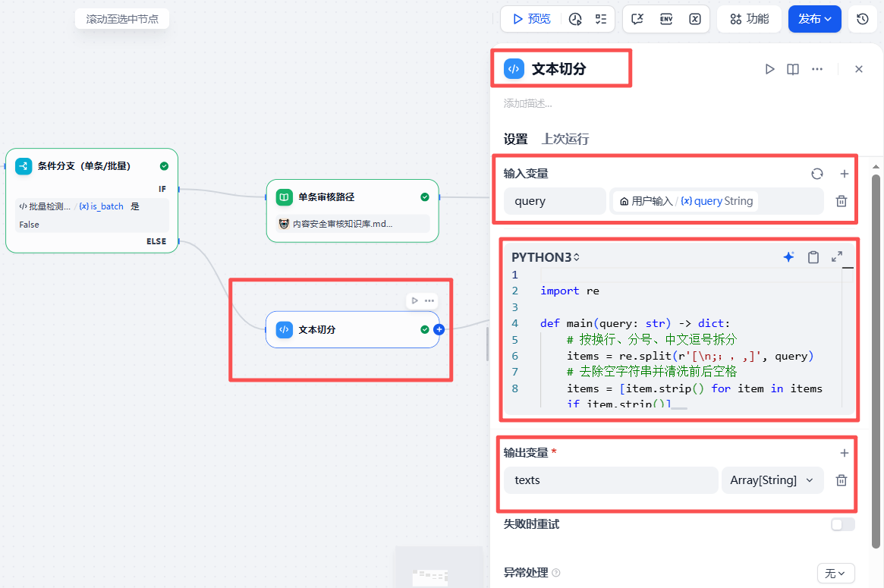Open the help book icon in panel header

pos(793,69)
